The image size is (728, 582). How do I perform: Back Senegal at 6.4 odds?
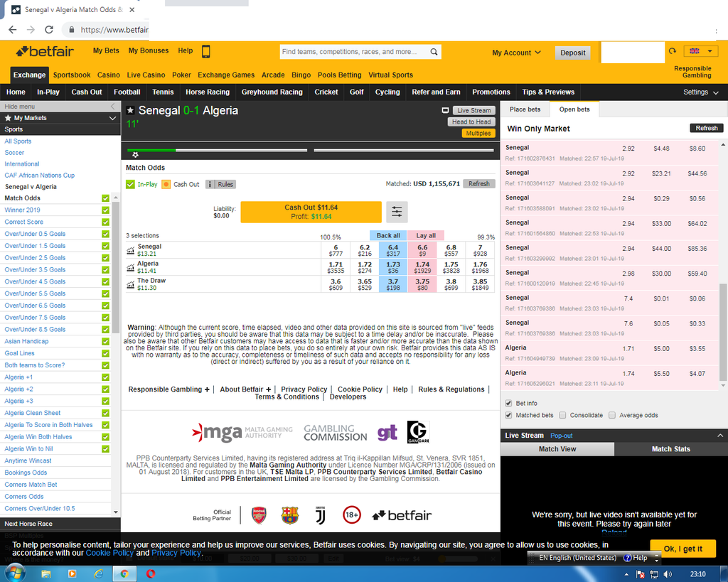click(393, 251)
